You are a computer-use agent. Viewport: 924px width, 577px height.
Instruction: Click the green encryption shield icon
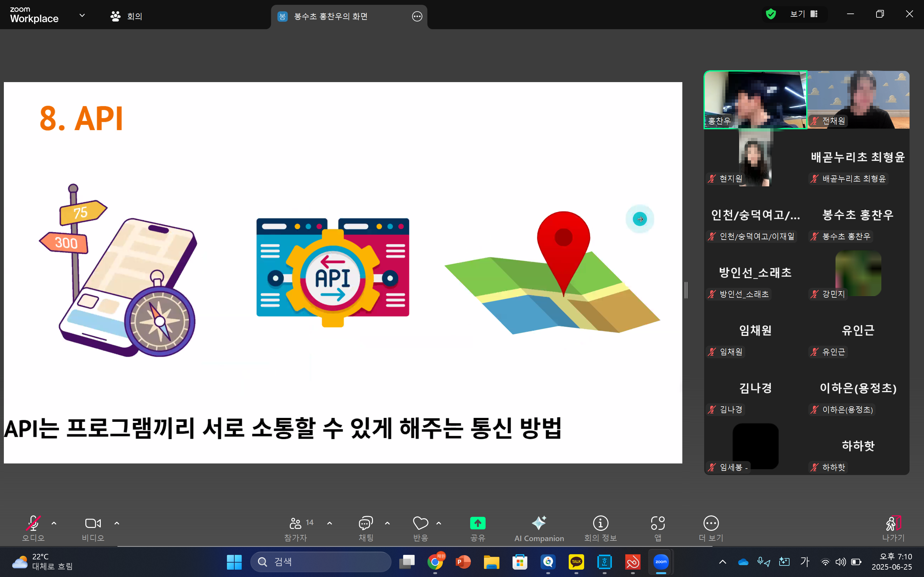pyautogui.click(x=771, y=14)
